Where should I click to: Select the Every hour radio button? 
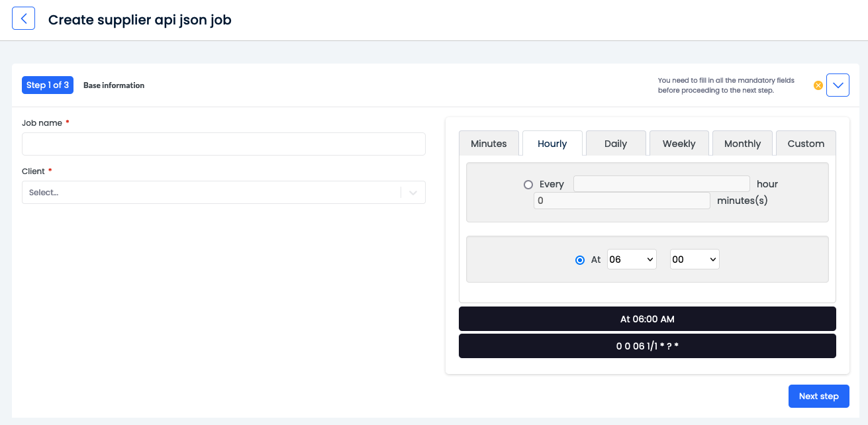[528, 184]
